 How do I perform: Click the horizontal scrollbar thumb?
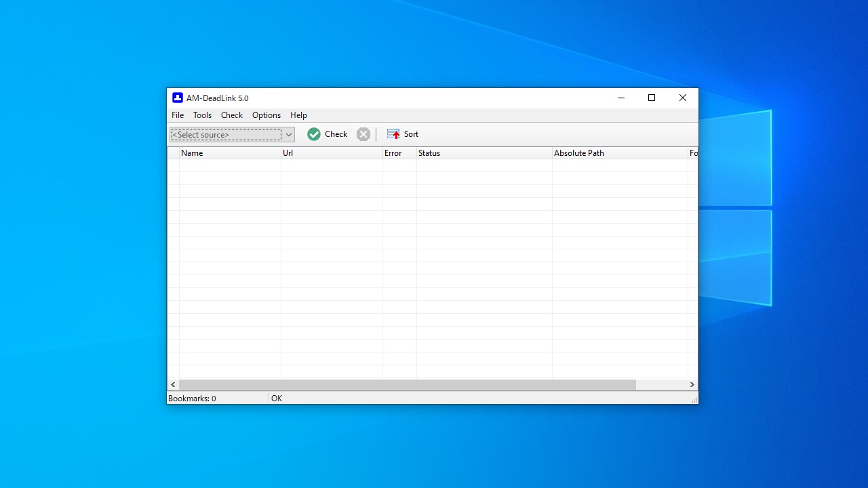click(408, 384)
